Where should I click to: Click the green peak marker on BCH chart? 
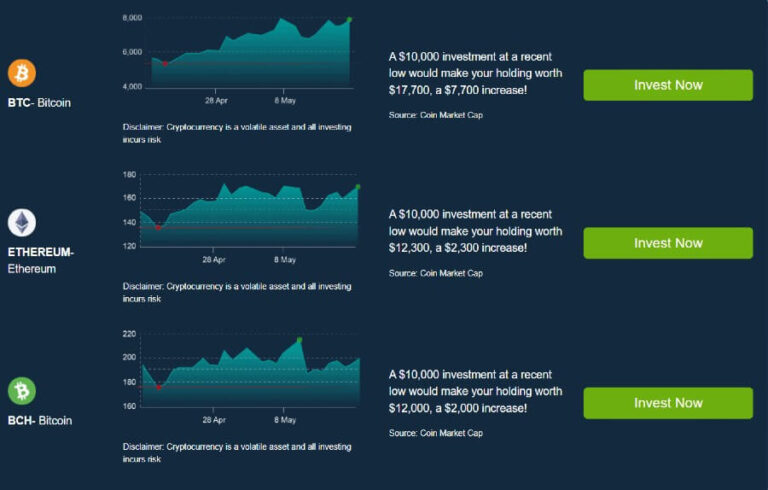click(x=299, y=340)
